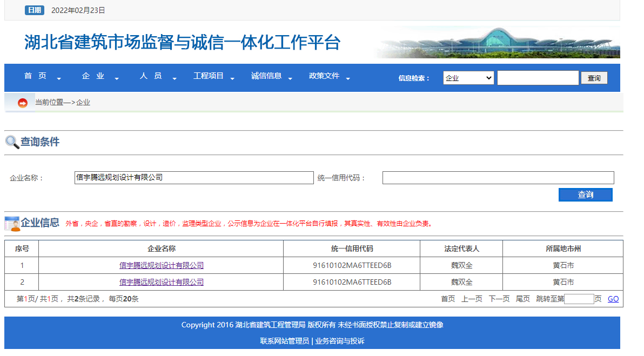Click the 日期 badge icon at top
This screenshot has width=644, height=356.
point(35,9)
